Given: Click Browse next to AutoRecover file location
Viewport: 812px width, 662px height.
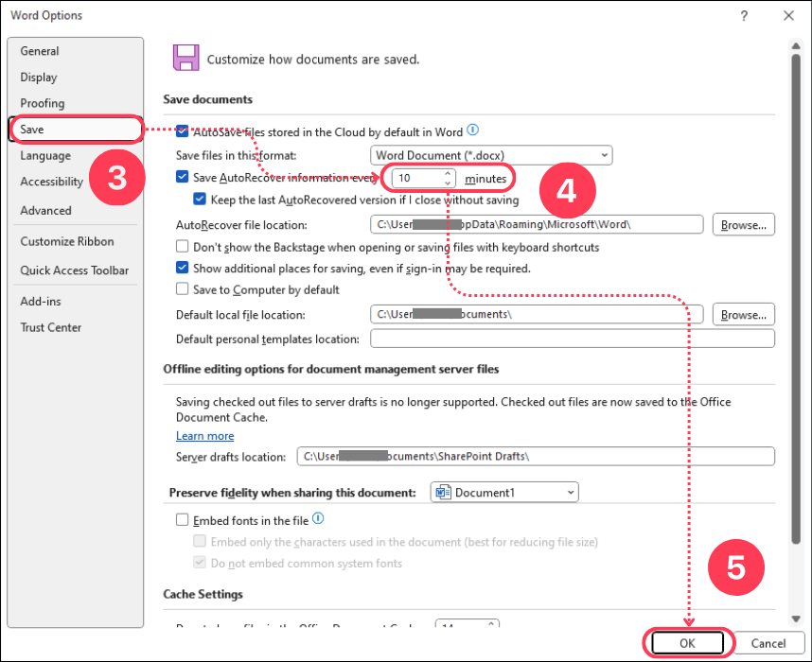Looking at the screenshot, I should (743, 224).
